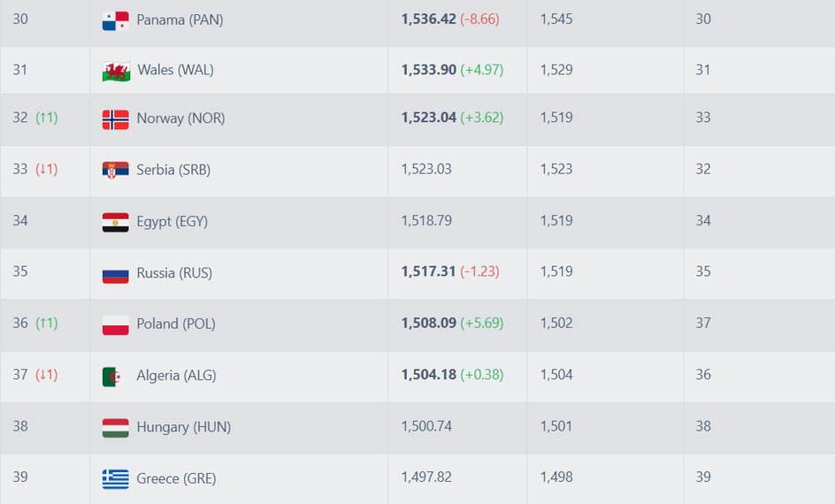Click the Serbia flag icon
This screenshot has height=504, width=835.
point(115,170)
